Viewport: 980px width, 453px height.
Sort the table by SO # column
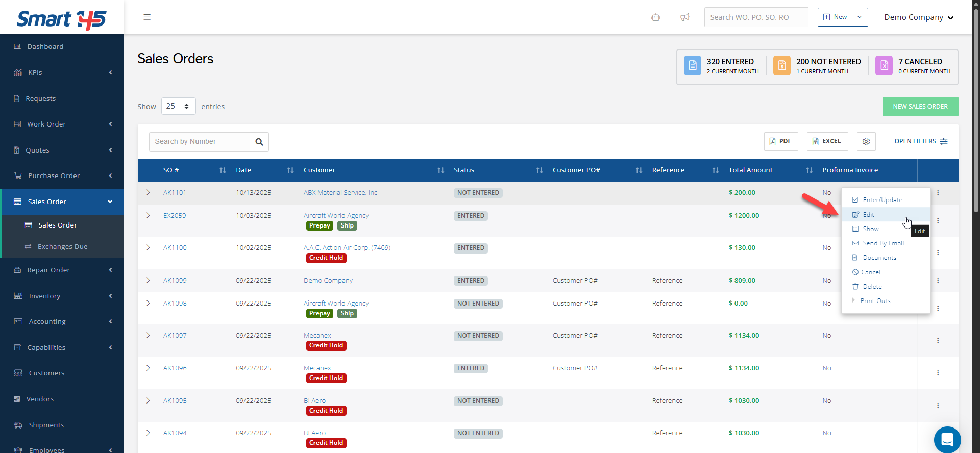223,170
